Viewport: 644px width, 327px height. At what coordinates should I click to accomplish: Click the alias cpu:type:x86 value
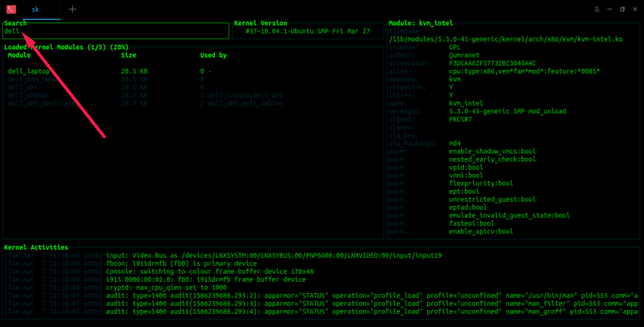(525, 72)
